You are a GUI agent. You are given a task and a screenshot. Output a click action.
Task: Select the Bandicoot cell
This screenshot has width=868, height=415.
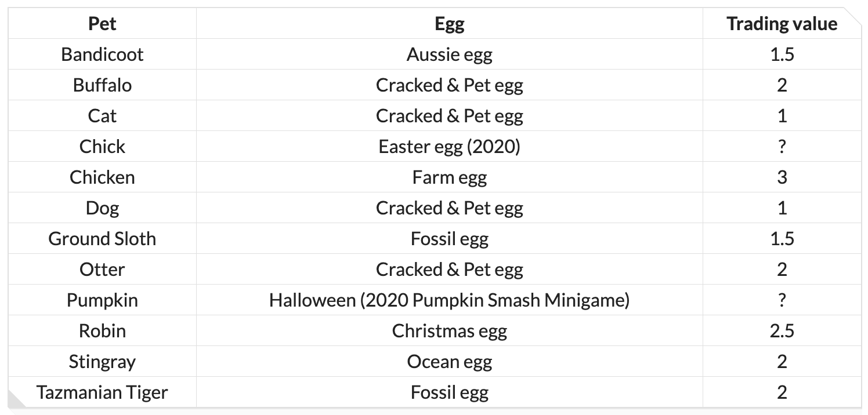point(102,54)
